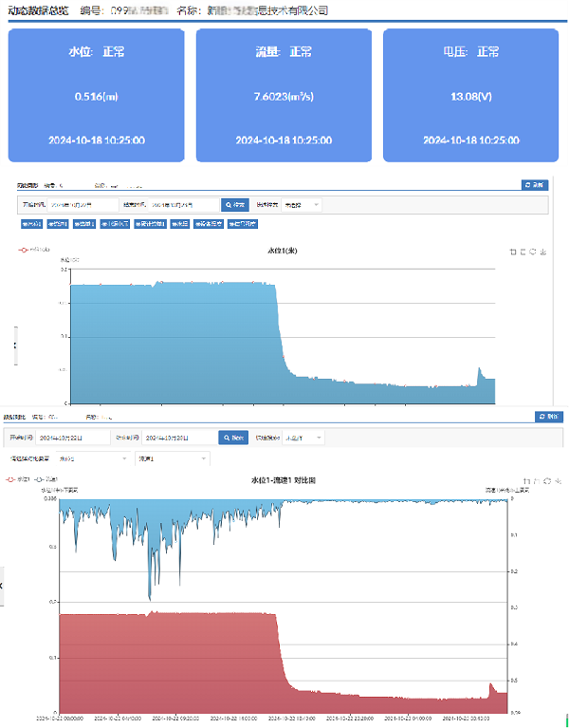This screenshot has width=569, height=728.
Task: Select the last blue quick-filter tag under the upper query bar
Action: point(243,224)
